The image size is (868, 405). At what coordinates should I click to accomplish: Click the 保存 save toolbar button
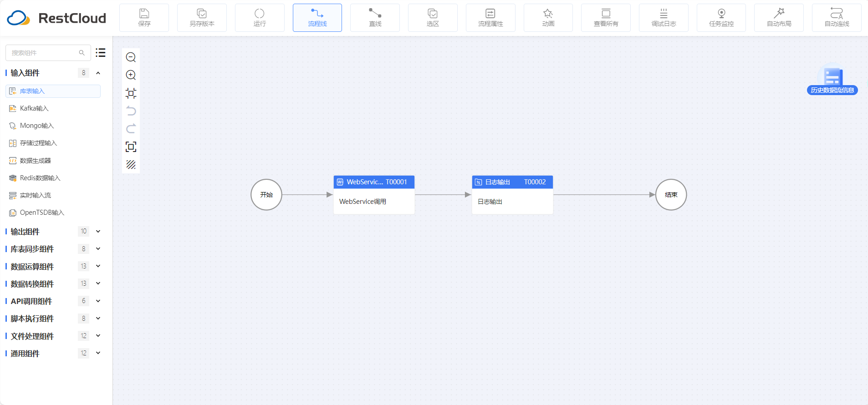pyautogui.click(x=144, y=18)
